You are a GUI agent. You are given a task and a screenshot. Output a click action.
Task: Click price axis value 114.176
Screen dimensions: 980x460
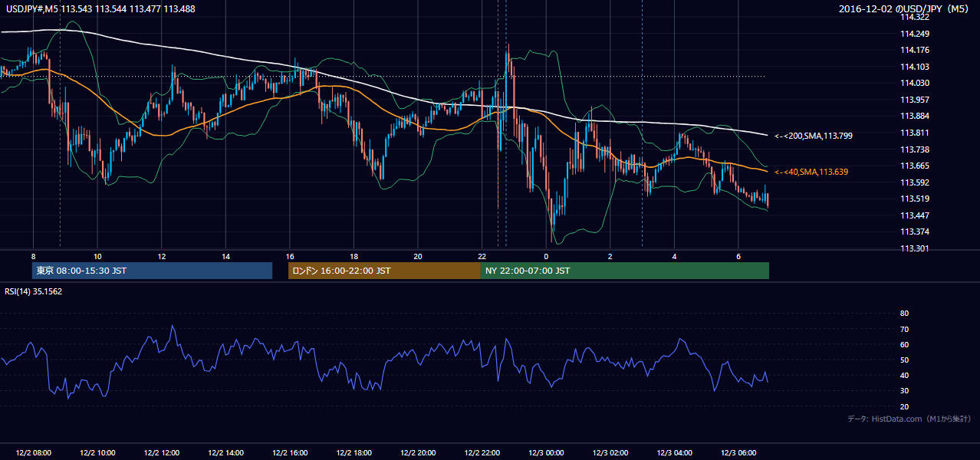click(914, 51)
